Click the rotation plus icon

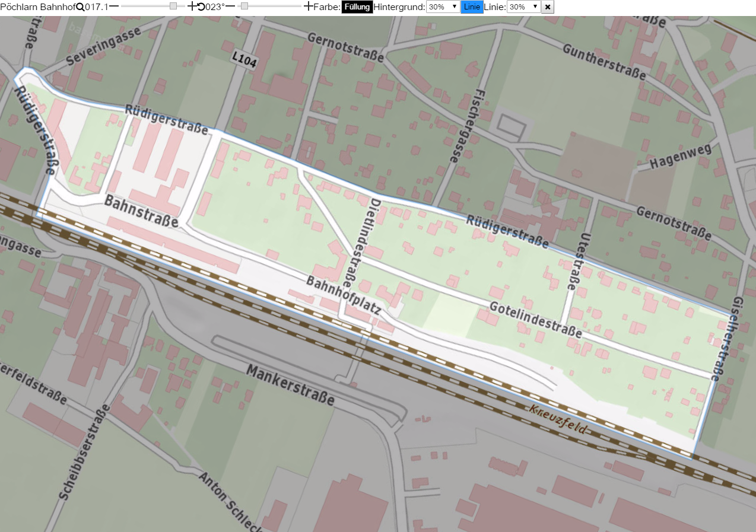308,7
